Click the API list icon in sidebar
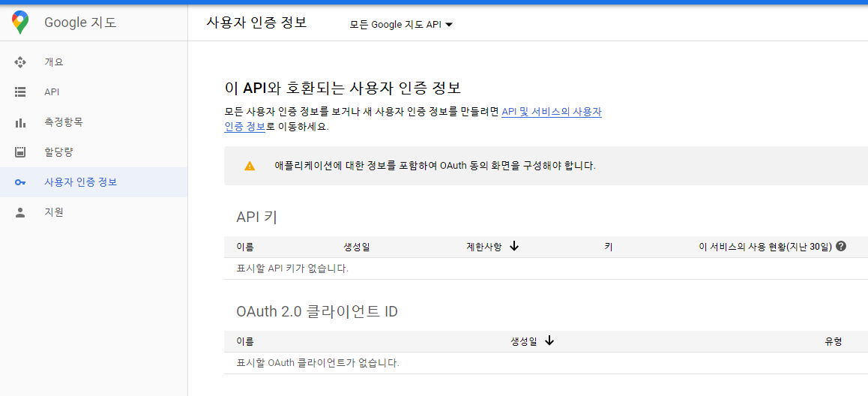Image resolution: width=868 pixels, height=396 pixels. [20, 92]
